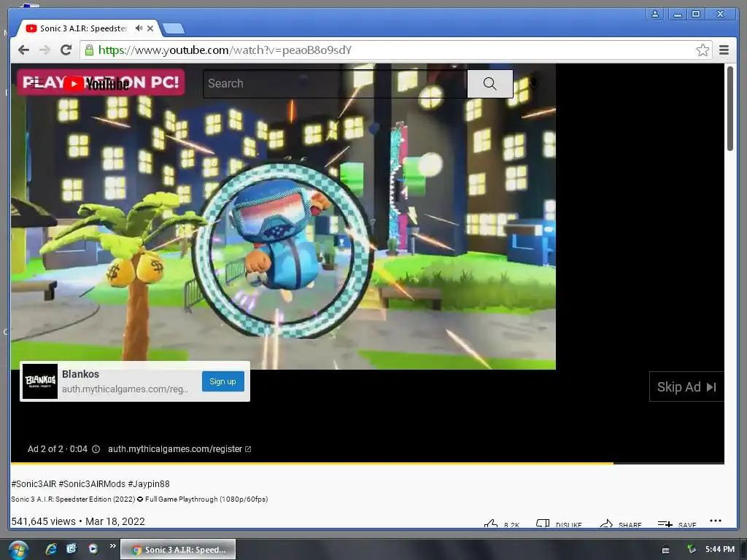Click the 541,645 views text
747x560 pixels.
point(43,521)
